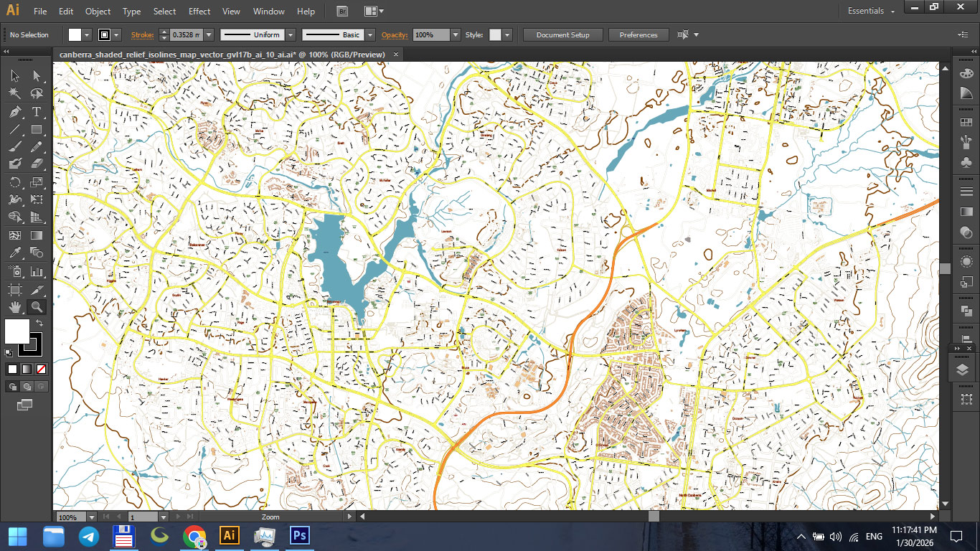Click the Document Setup button
980x551 pixels.
(562, 34)
